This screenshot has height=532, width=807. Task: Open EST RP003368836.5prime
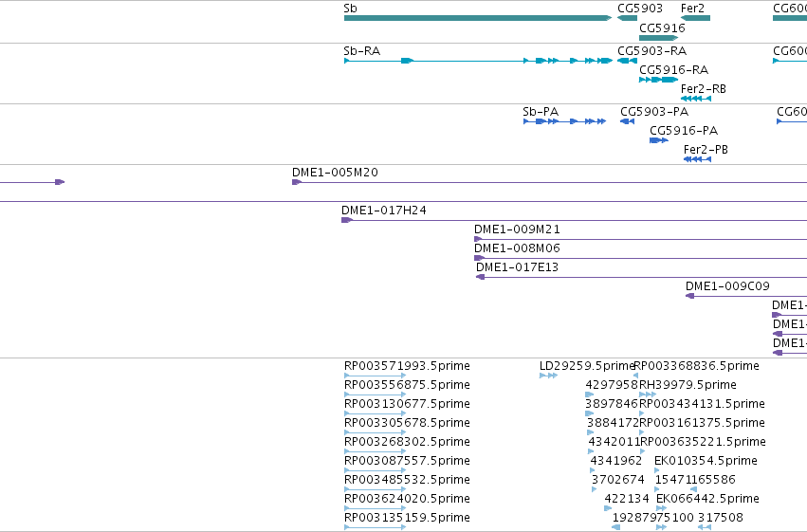point(697,366)
